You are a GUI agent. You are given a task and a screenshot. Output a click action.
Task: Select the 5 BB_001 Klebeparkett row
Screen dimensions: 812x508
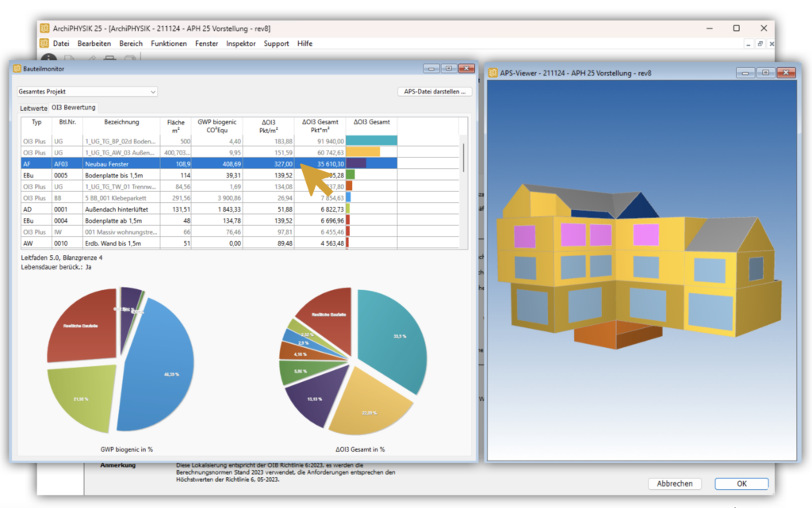pyautogui.click(x=240, y=198)
